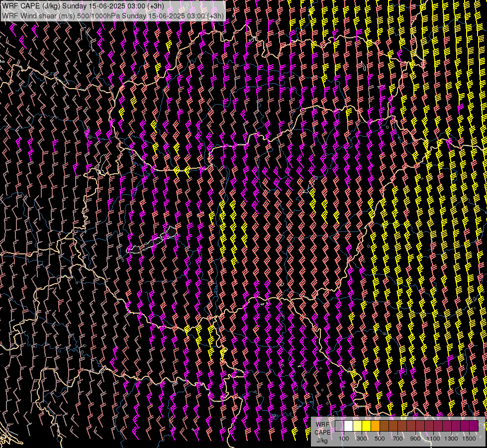Click the gray below-100 legend swatch
487x448 pixels.
339,426
